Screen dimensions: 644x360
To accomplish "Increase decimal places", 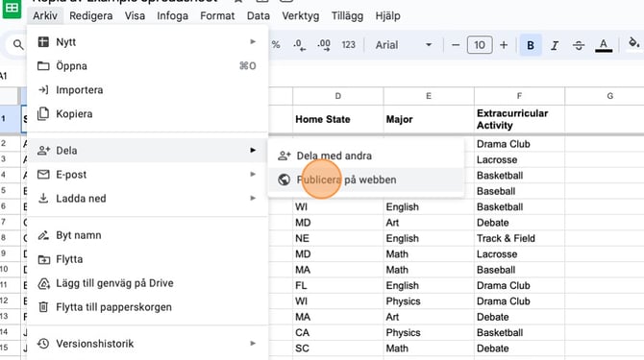I will (x=324, y=45).
